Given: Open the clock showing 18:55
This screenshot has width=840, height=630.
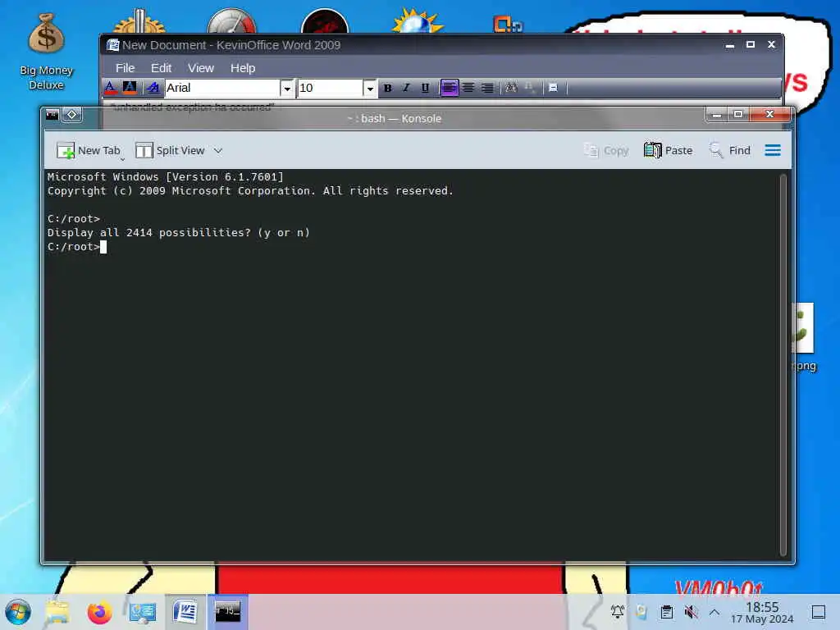Looking at the screenshot, I should point(762,612).
